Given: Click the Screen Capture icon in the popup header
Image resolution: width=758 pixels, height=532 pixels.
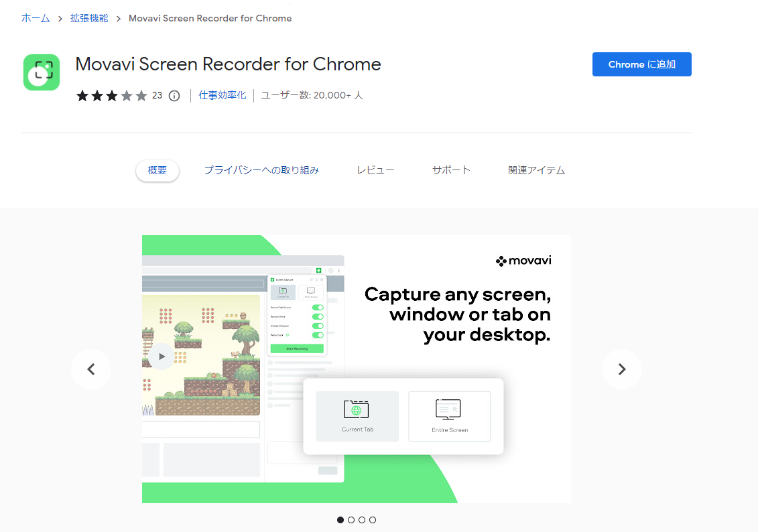Looking at the screenshot, I should 272,279.
